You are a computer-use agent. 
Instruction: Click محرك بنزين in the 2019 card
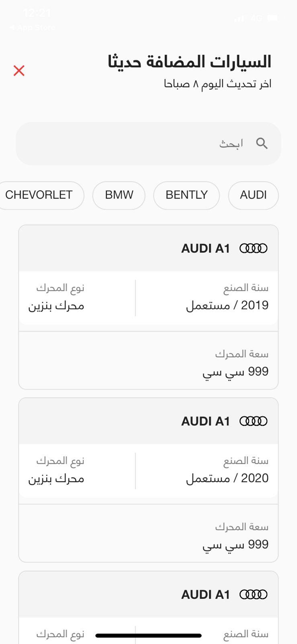point(56,306)
